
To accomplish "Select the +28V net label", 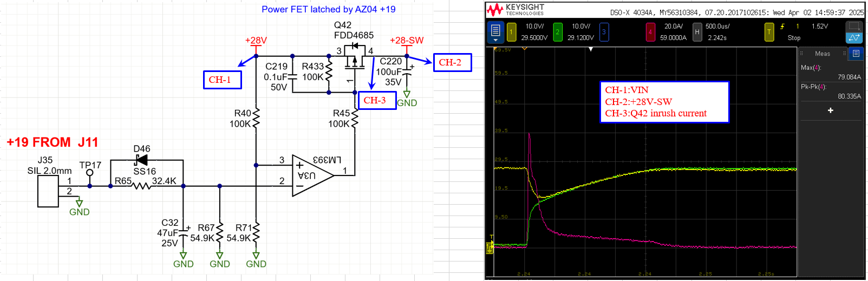I will click(256, 41).
